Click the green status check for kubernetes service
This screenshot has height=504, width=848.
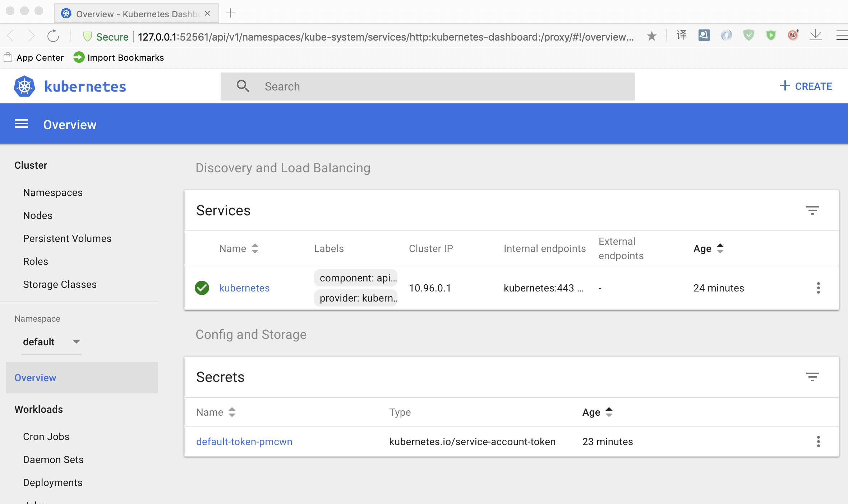coord(202,288)
